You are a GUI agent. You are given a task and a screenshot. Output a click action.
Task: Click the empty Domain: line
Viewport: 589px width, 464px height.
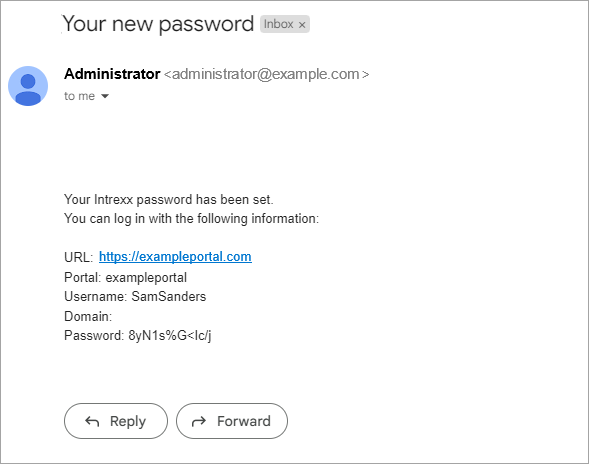(88, 316)
